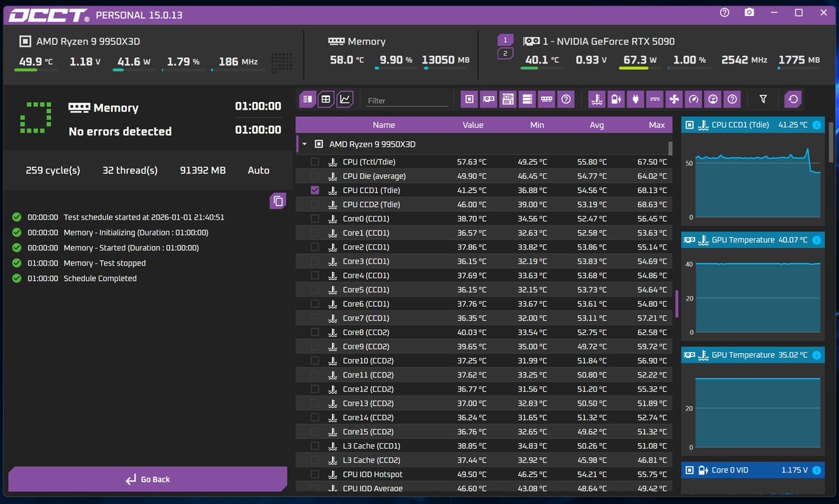Switch to the table monitoring view
839x504 pixels.
tap(326, 99)
